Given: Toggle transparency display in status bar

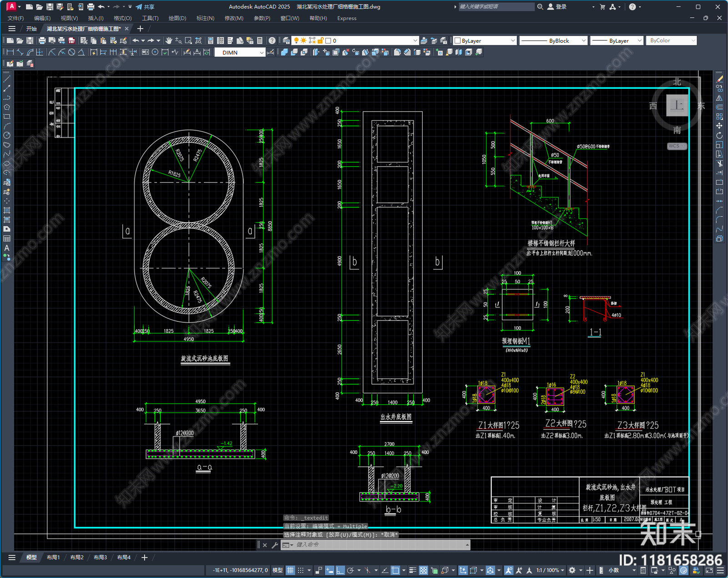Looking at the screenshot, I should pos(423,570).
